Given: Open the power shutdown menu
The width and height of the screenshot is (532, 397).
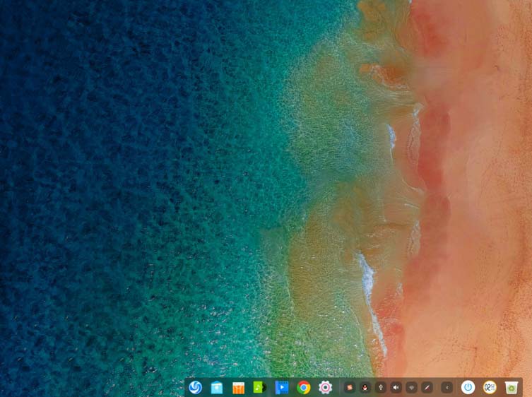Looking at the screenshot, I should 468,387.
